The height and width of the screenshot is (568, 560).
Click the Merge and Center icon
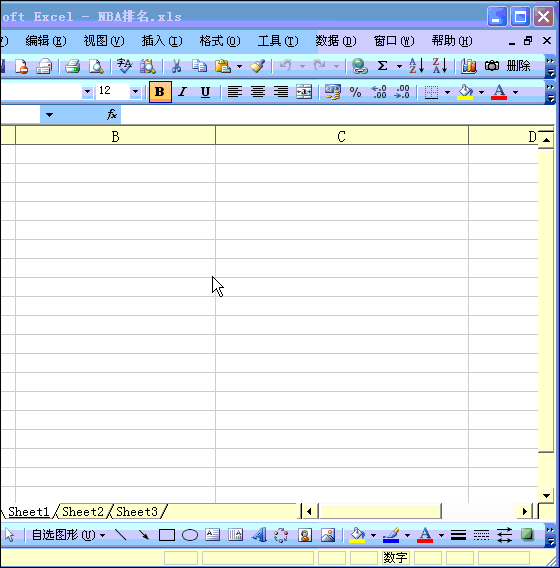point(304,92)
